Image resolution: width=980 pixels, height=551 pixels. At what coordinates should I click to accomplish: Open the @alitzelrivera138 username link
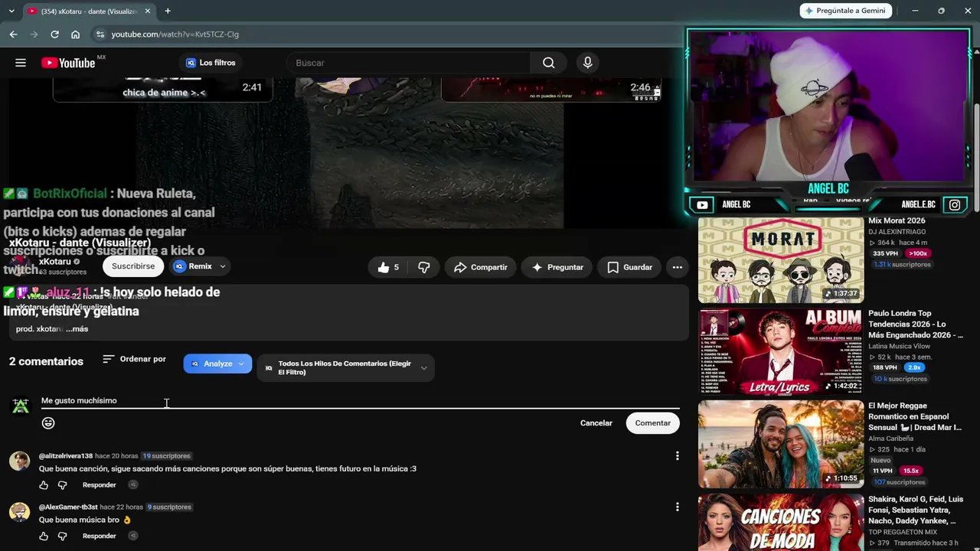[x=66, y=456]
